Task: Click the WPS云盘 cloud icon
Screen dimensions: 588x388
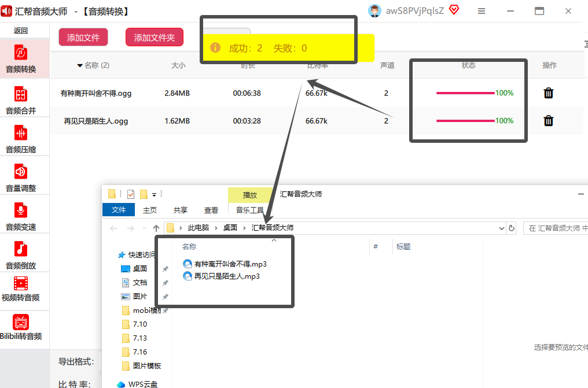Action: 121,385
